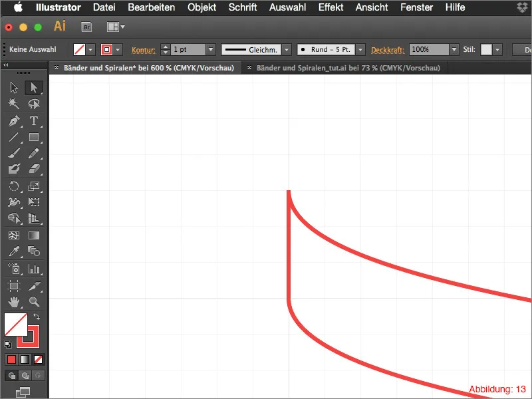The height and width of the screenshot is (399, 532).
Task: Click the Fill swatch in tools panel
Action: coord(15,325)
